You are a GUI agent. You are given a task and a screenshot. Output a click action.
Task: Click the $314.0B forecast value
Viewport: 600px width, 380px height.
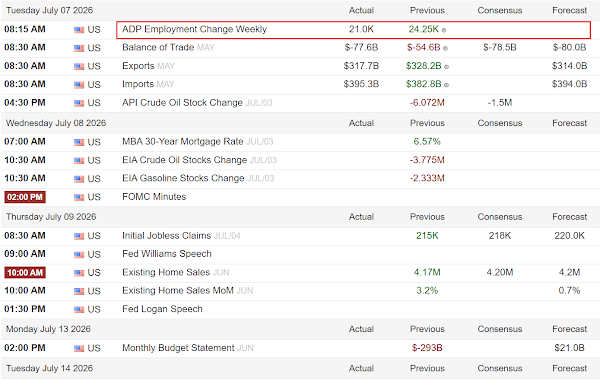569,66
